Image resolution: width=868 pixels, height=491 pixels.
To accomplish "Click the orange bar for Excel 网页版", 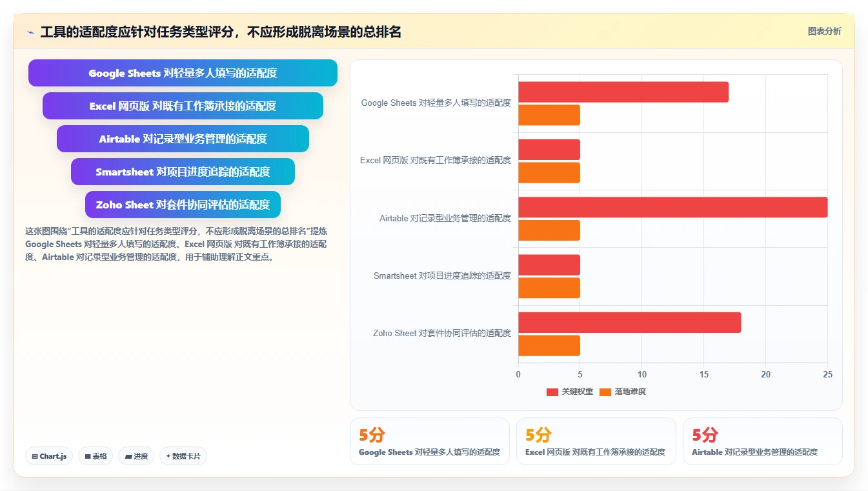I will [x=549, y=173].
